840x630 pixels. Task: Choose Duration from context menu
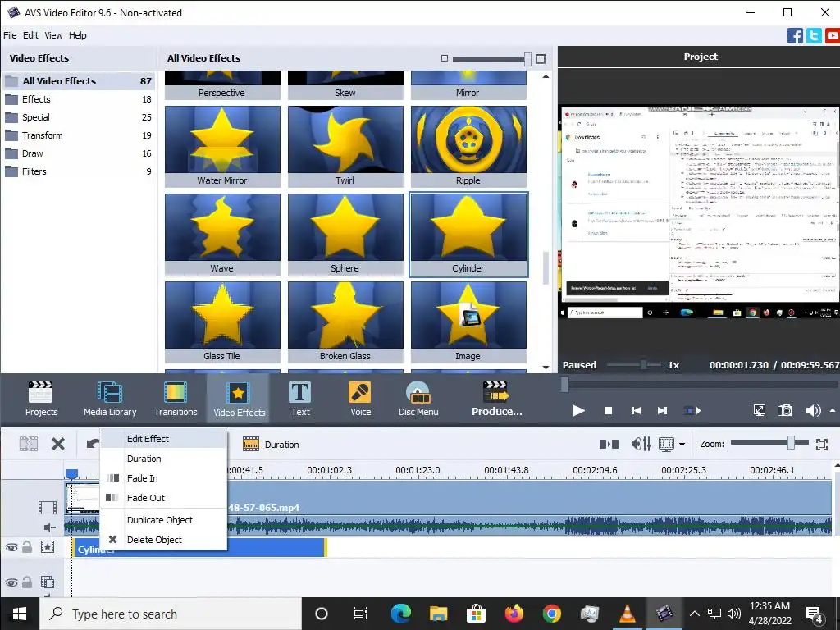pyautogui.click(x=163, y=459)
